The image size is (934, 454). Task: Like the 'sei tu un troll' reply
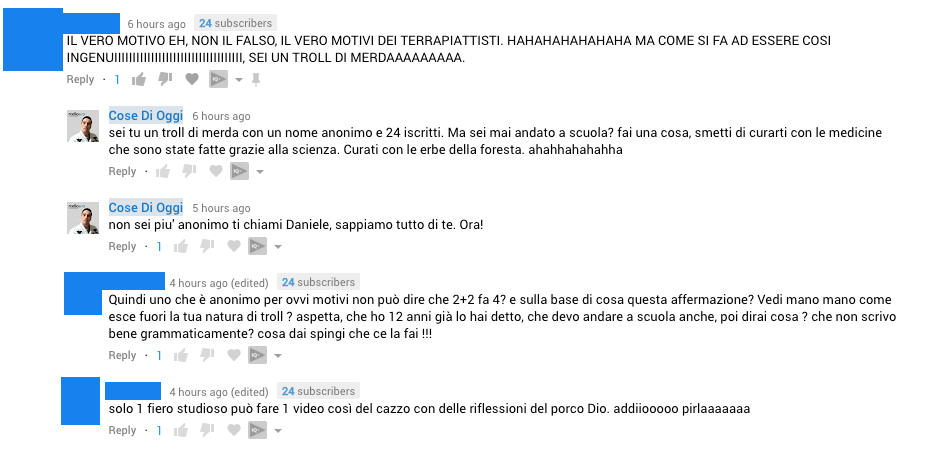coord(163,172)
